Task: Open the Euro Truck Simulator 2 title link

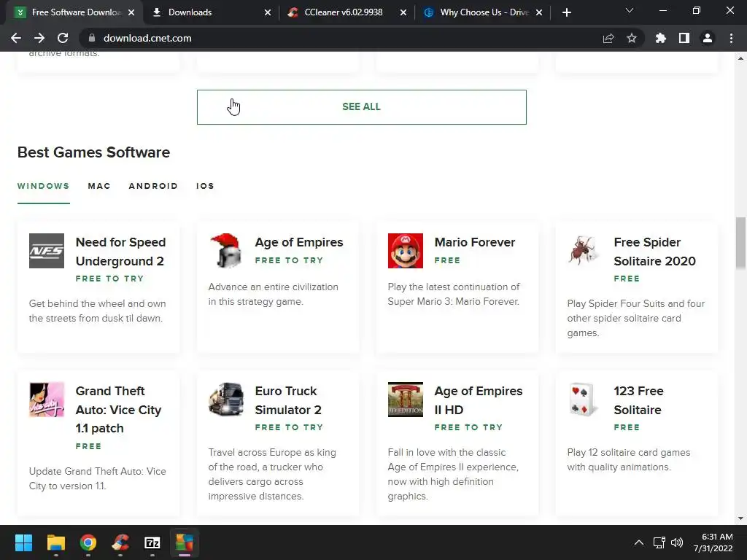Action: (287, 400)
